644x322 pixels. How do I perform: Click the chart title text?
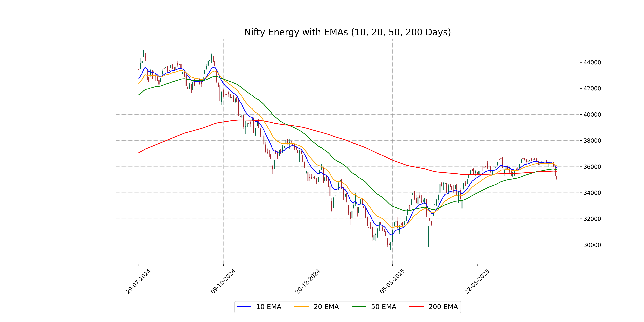tap(347, 32)
